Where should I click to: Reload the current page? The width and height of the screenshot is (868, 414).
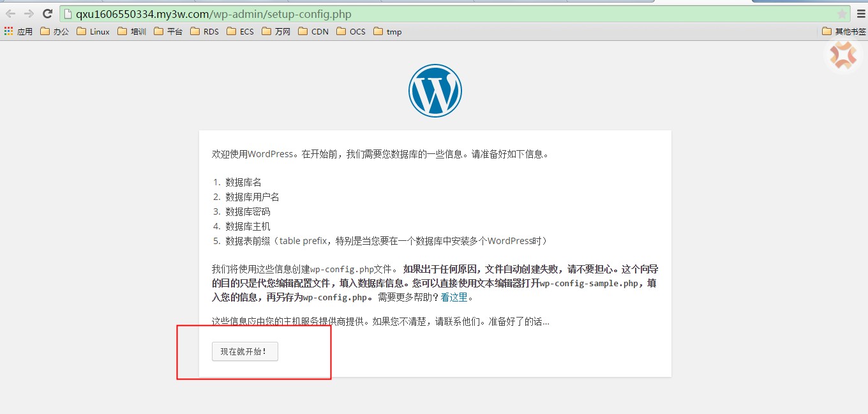(47, 14)
